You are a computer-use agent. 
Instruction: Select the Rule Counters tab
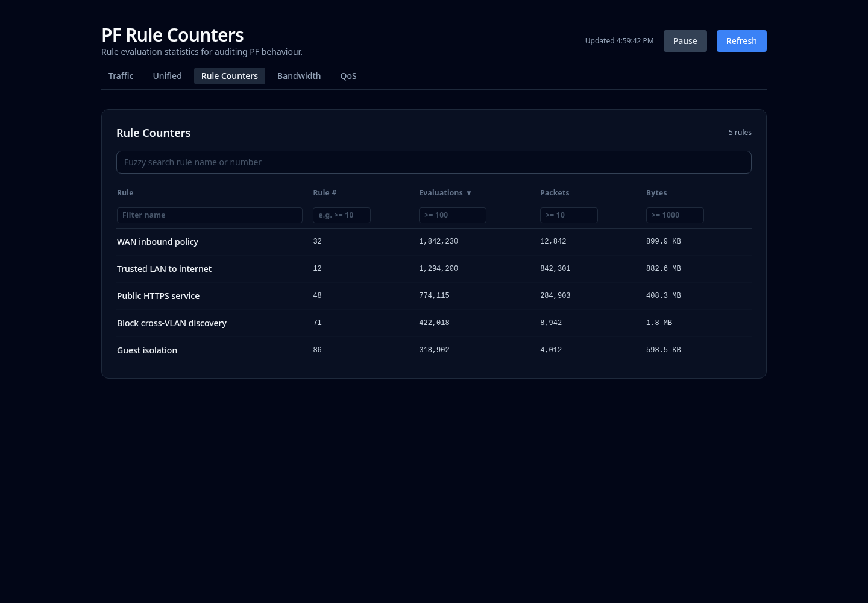pos(230,76)
